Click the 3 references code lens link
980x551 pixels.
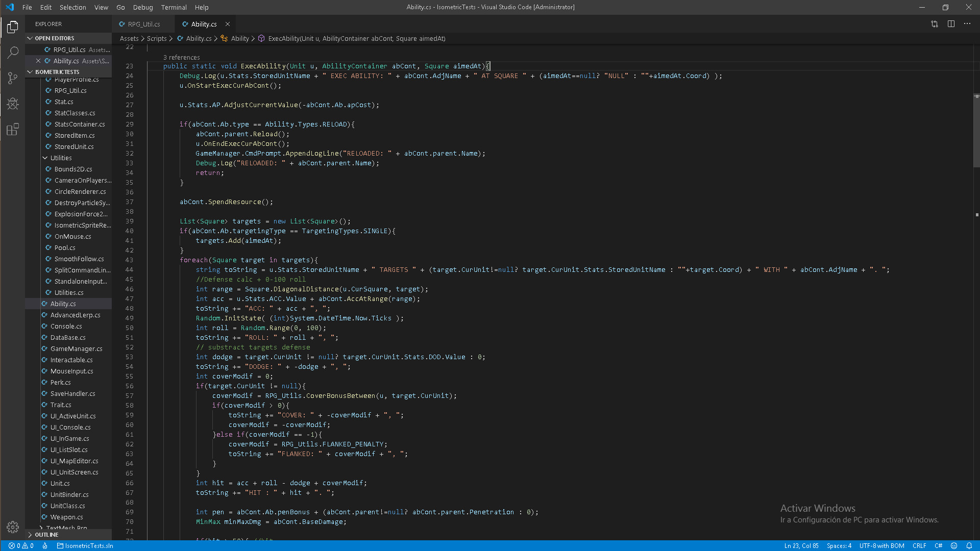point(181,57)
